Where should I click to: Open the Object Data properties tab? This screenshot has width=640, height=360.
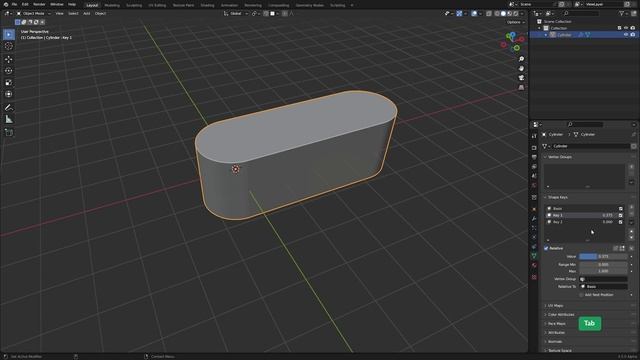click(534, 256)
